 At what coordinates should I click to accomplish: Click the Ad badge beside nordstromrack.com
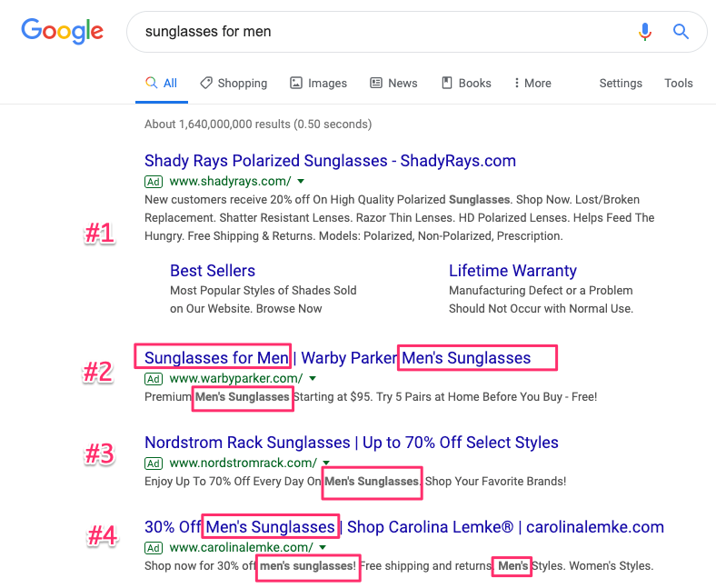click(154, 463)
